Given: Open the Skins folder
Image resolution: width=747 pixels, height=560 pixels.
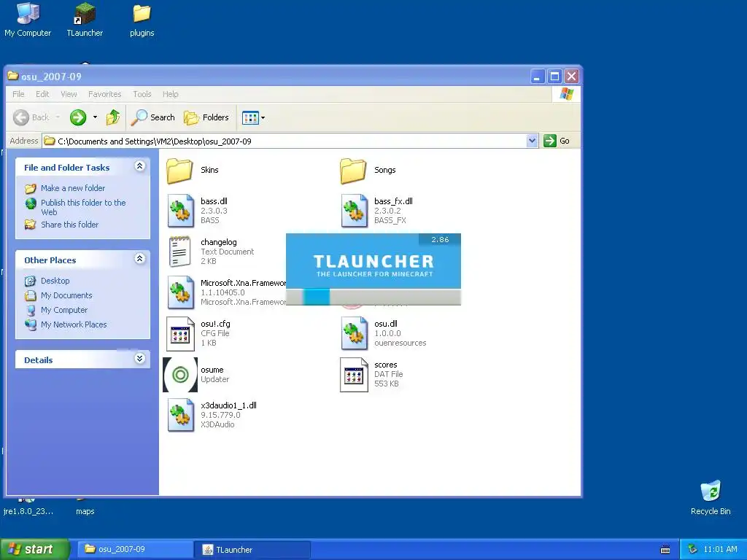Looking at the screenshot, I should [180, 171].
